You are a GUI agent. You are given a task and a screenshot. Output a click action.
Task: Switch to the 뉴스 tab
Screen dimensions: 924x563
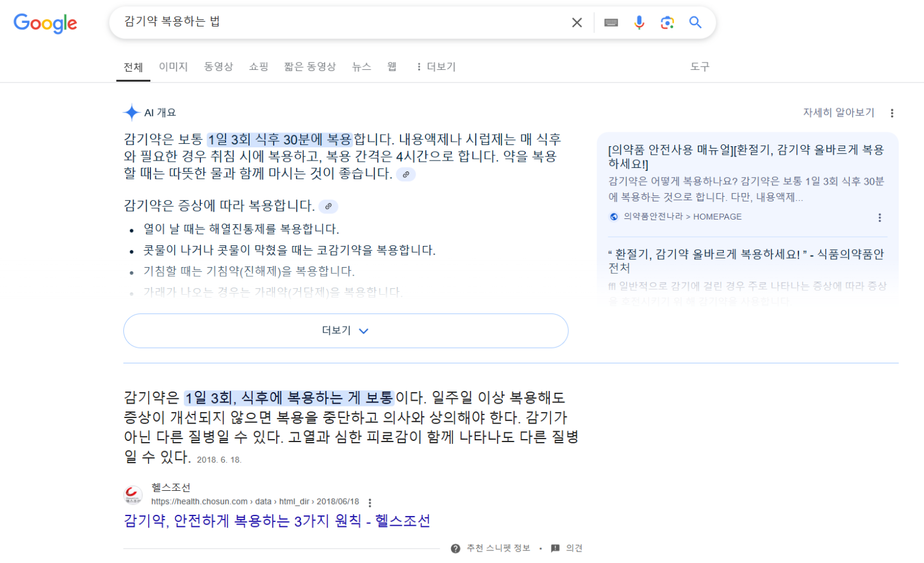point(361,67)
